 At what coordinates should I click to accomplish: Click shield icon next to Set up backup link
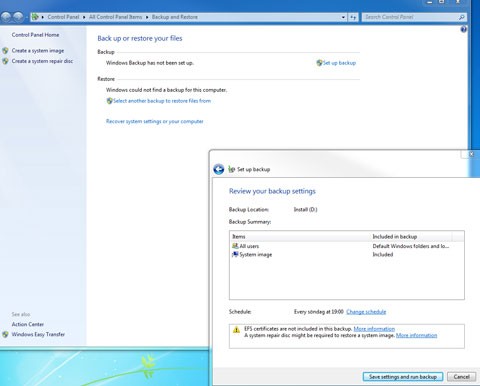[319, 63]
